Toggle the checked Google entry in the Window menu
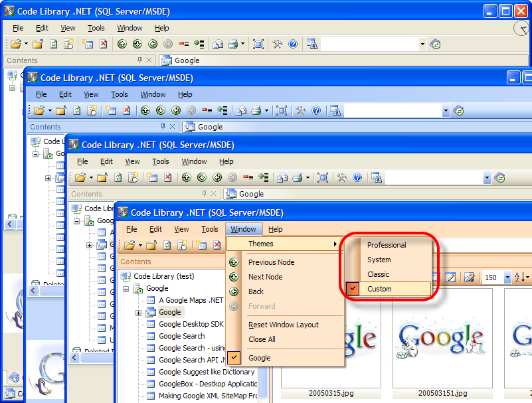The image size is (532, 403). (285, 358)
